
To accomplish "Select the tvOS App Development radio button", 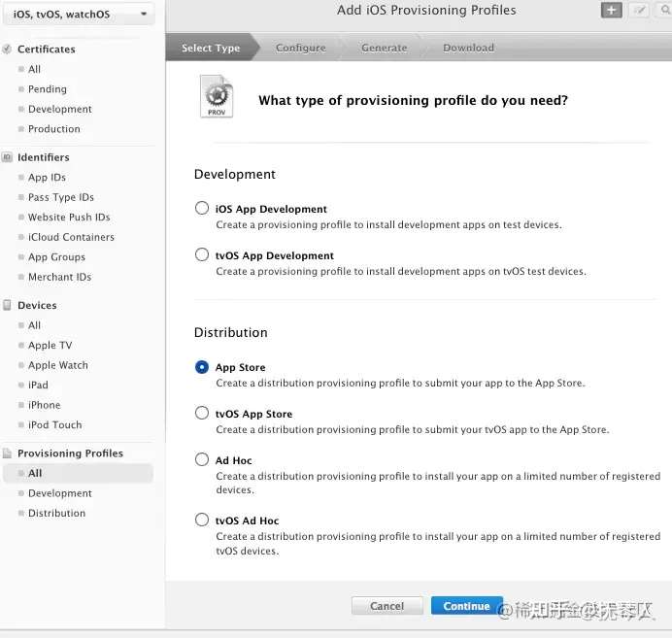I will [202, 255].
